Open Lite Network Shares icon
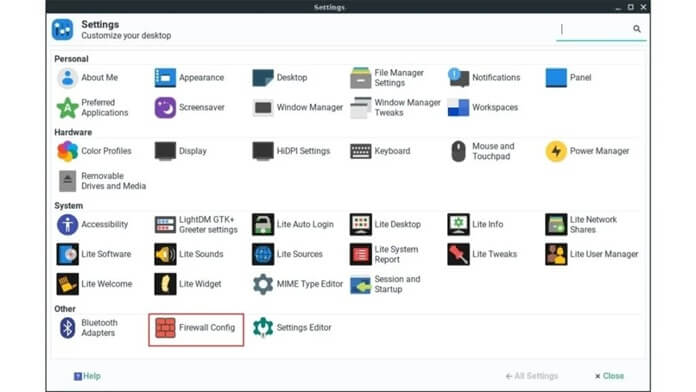Viewport: 696px width, 392px height. (x=556, y=225)
